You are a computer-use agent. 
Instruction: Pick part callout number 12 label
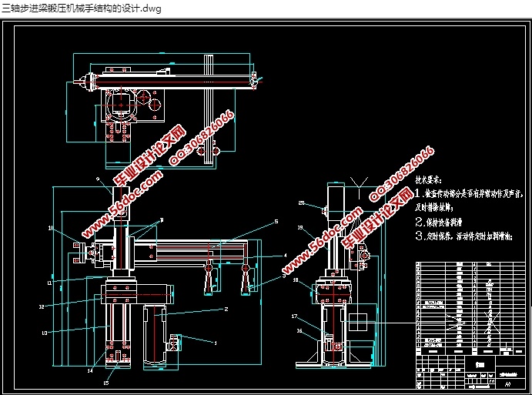point(42,306)
